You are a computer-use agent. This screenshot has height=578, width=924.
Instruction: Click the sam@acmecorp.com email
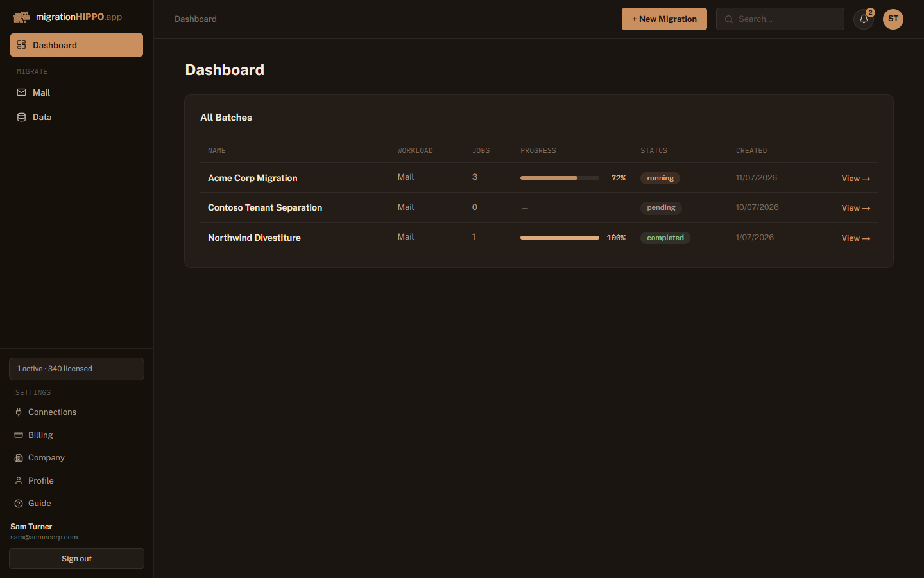pos(44,538)
